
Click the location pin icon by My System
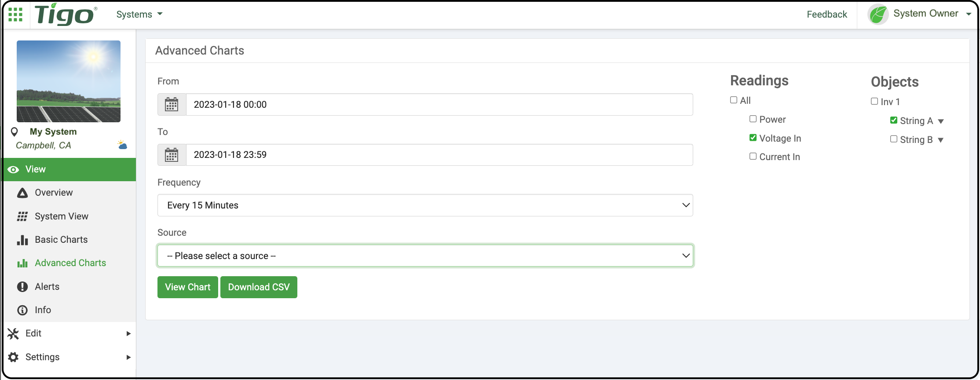tap(15, 132)
